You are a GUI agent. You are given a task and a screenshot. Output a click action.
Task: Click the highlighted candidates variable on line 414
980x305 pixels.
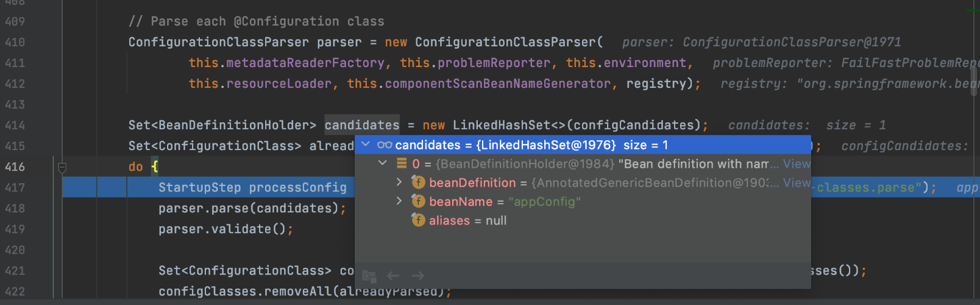point(361,125)
